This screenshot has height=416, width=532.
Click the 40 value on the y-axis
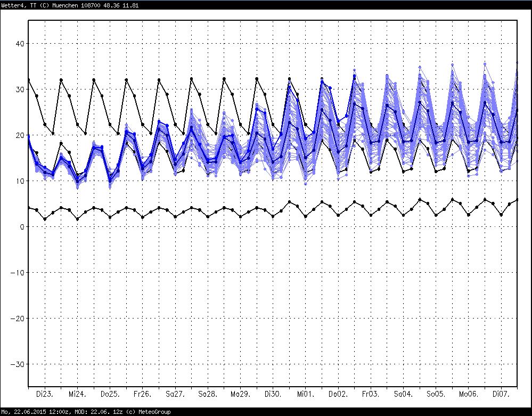(x=19, y=44)
